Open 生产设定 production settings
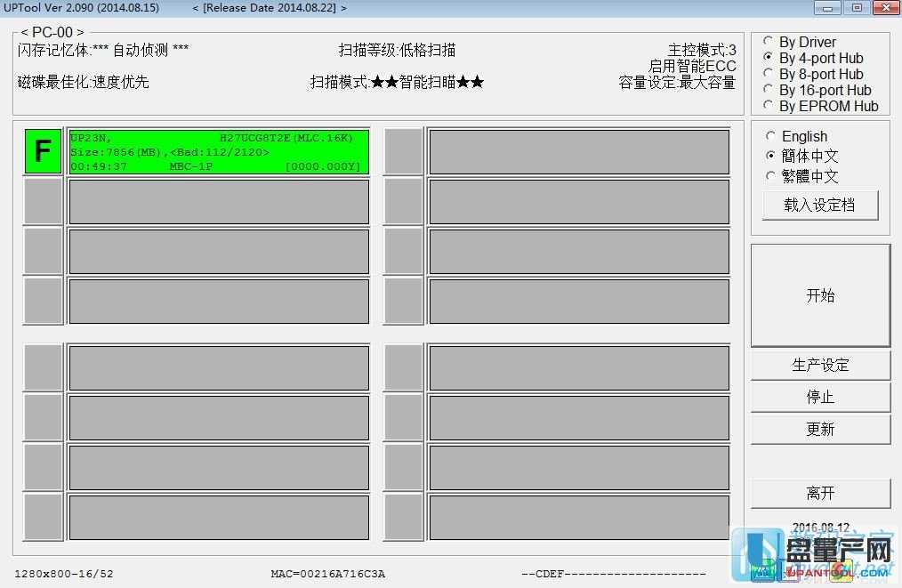The image size is (902, 588). (819, 365)
